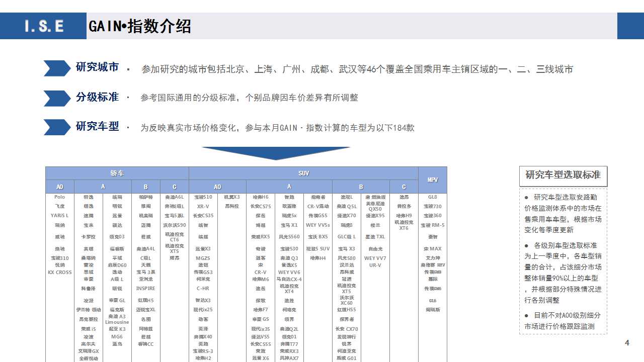This screenshot has height=362, width=644.
Task: Click the MPV table header
Action: 433,179
